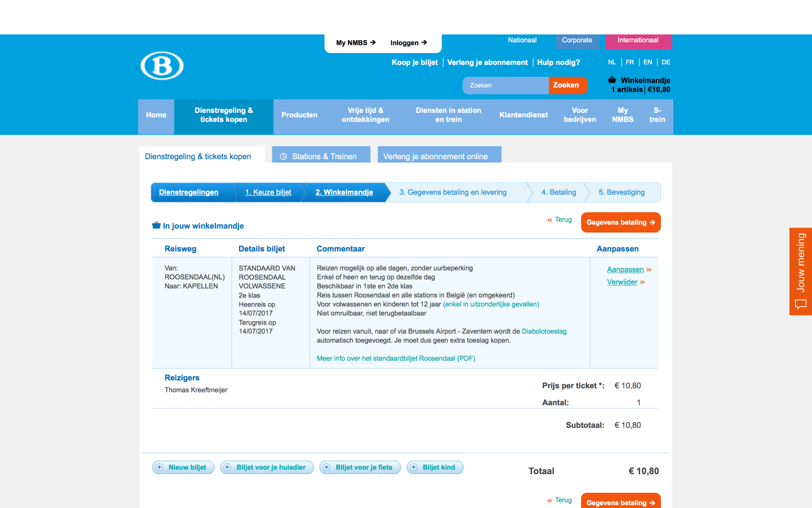The image size is (812, 508).
Task: Click step 2. Winkelmandje
Action: [x=345, y=192]
